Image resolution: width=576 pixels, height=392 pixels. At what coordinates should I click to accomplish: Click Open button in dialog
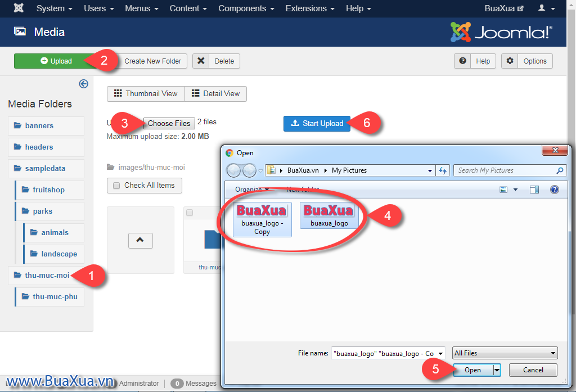tap(472, 370)
